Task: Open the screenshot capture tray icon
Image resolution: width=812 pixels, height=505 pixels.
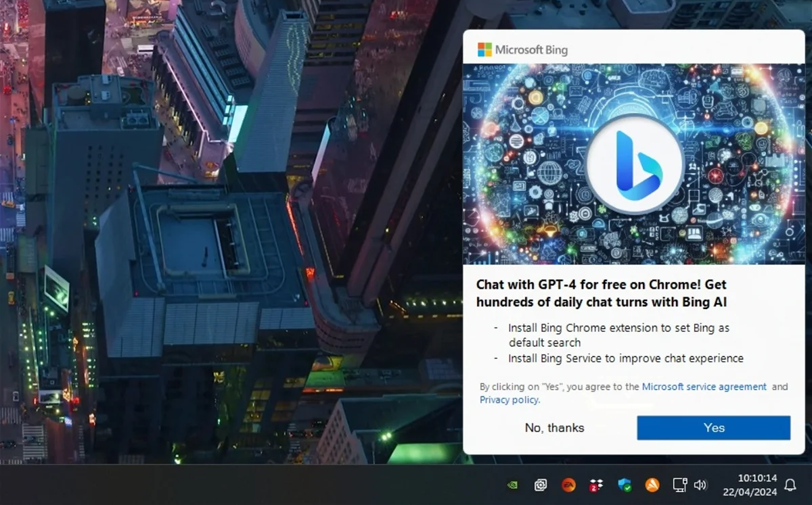Action: coord(541,485)
